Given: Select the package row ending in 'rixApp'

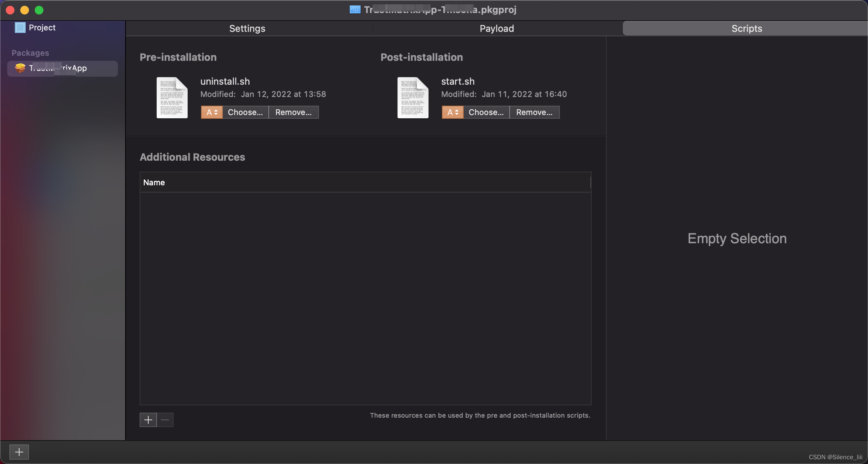Looking at the screenshot, I should 63,68.
